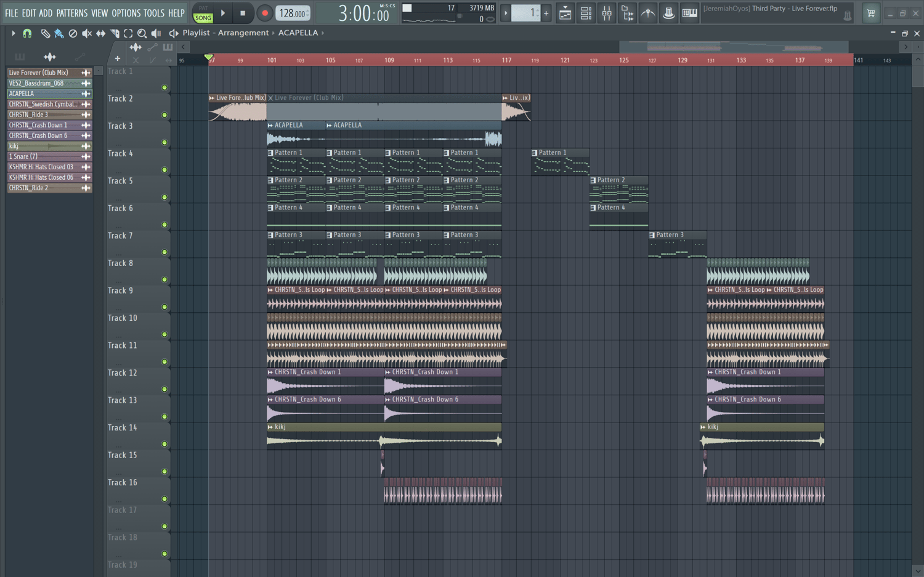Open clip menu of first ACAPELLA clip
Viewport: 924px width, 577px height.
270,126
